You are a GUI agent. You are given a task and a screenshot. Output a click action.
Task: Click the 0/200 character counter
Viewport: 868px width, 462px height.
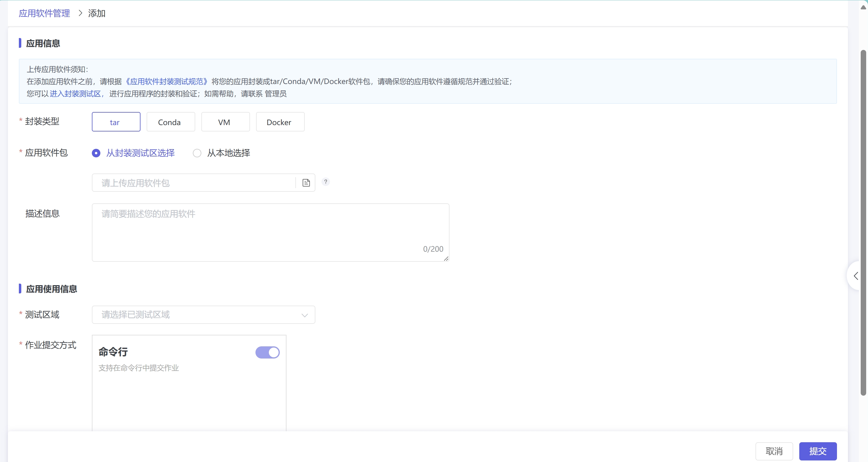tap(433, 249)
